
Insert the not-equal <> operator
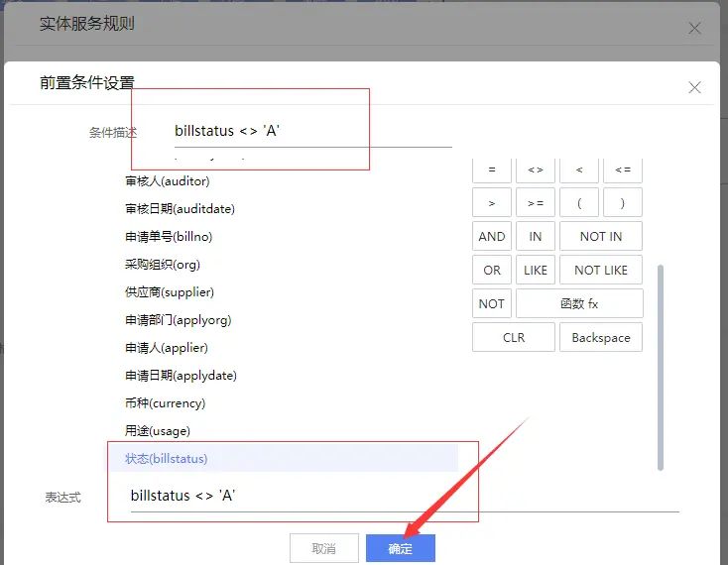pyautogui.click(x=536, y=169)
